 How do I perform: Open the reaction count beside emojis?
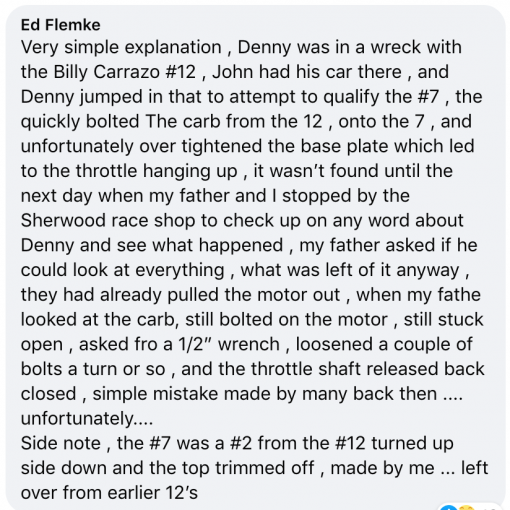487,508
